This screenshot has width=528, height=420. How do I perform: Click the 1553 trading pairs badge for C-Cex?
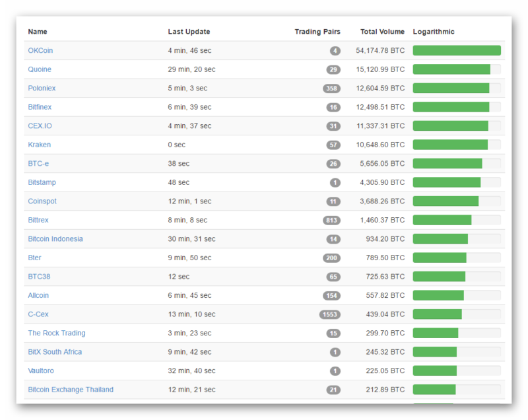click(x=330, y=315)
